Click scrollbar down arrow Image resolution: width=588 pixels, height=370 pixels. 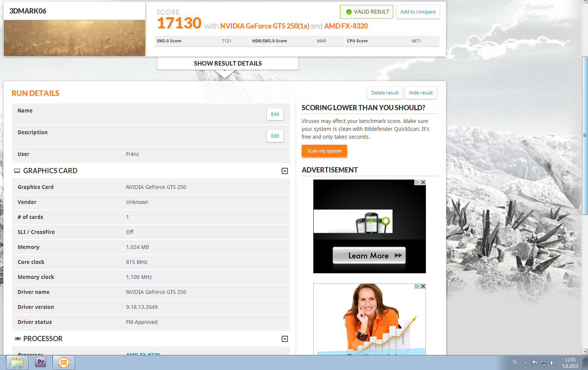585,352
